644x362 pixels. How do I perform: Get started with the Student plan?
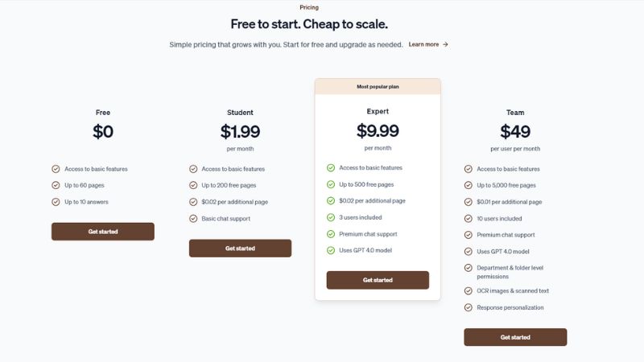pyautogui.click(x=240, y=249)
